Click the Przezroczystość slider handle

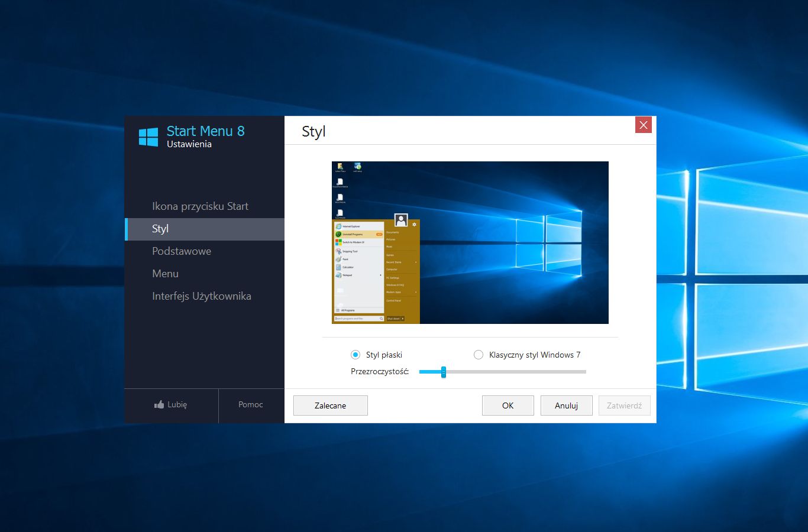tap(443, 372)
